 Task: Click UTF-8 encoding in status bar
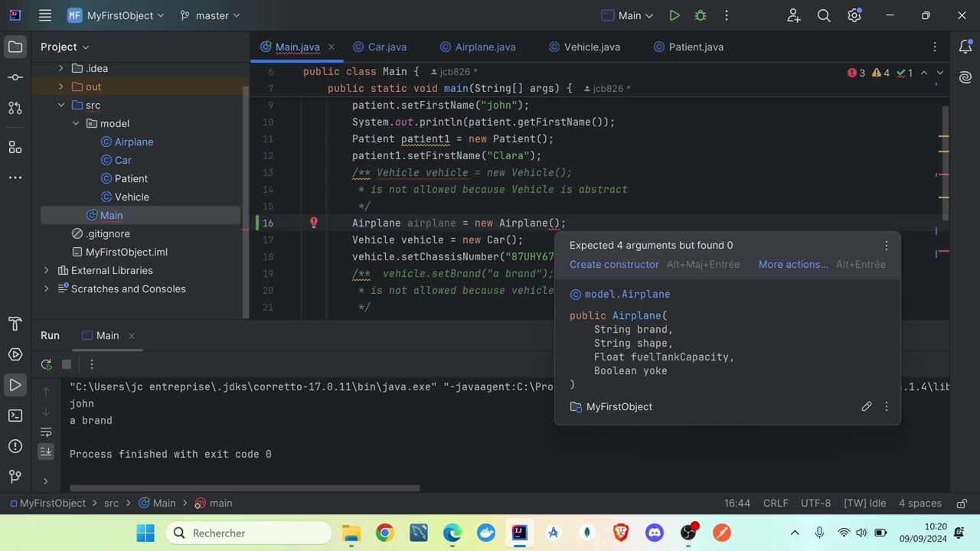click(x=815, y=503)
